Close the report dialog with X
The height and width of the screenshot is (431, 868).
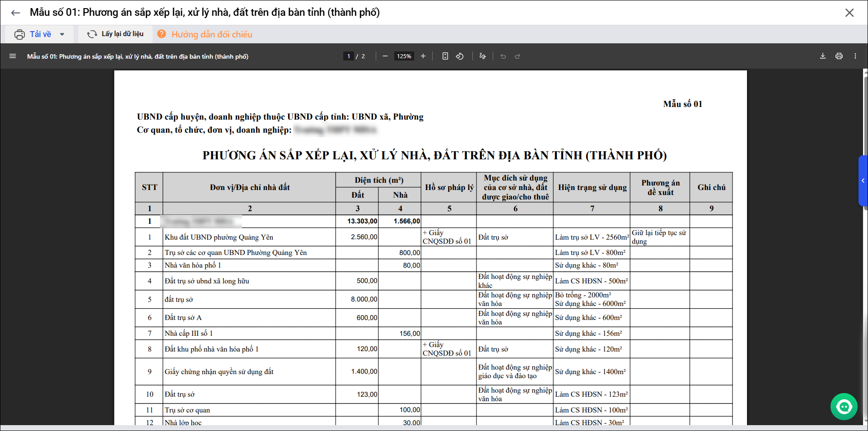pyautogui.click(x=849, y=13)
